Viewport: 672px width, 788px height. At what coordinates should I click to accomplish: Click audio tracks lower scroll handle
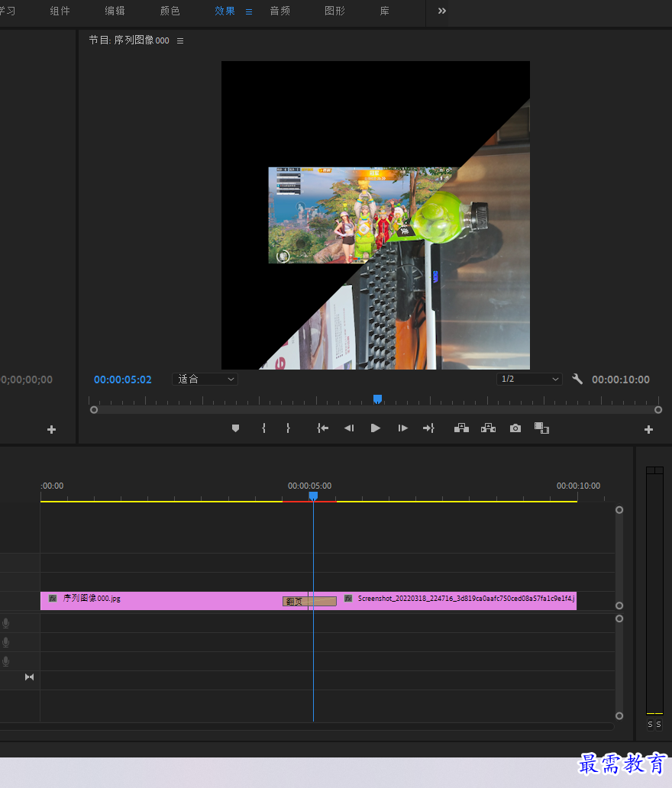(619, 715)
